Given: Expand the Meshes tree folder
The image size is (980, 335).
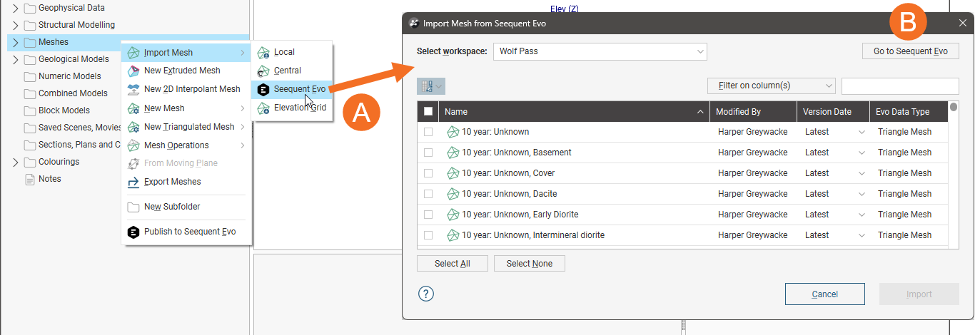Looking at the screenshot, I should [16, 42].
